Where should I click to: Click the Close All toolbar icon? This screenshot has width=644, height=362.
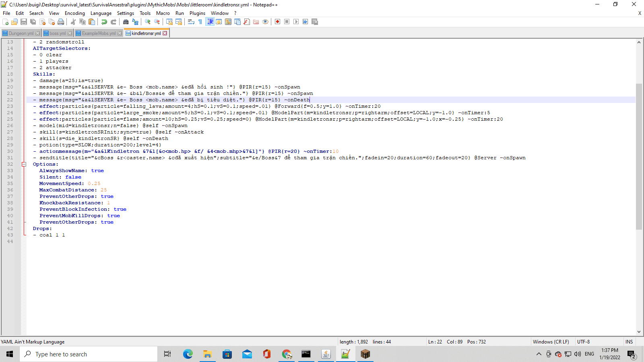coord(52,22)
